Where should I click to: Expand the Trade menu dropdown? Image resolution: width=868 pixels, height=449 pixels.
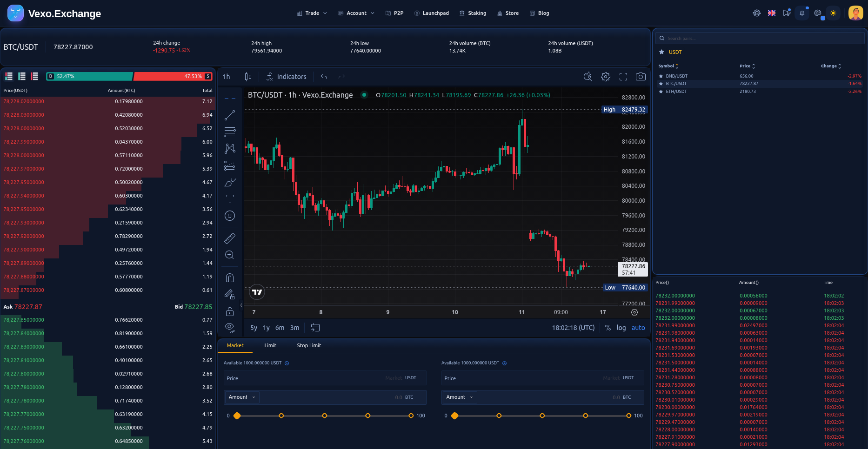pos(312,13)
